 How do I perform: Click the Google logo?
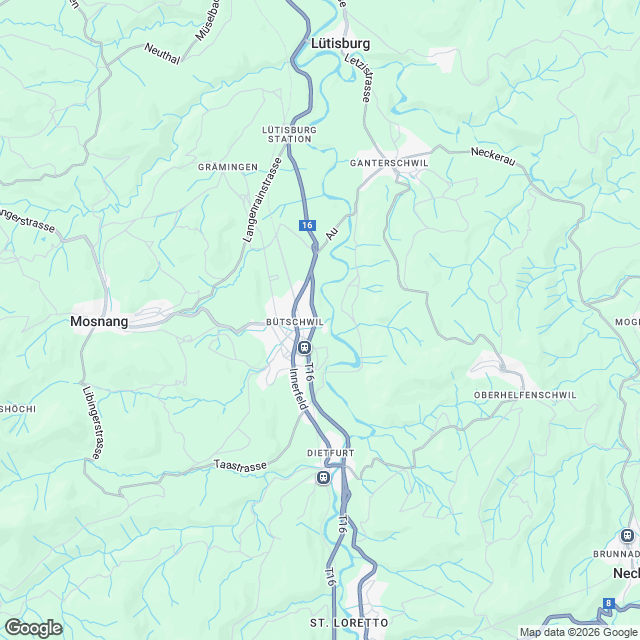(x=33, y=628)
